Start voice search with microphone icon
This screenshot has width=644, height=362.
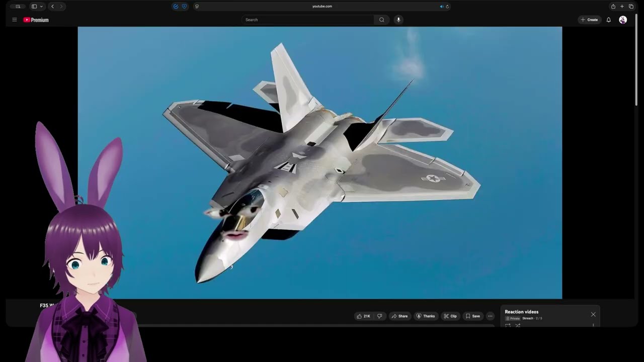pyautogui.click(x=398, y=20)
